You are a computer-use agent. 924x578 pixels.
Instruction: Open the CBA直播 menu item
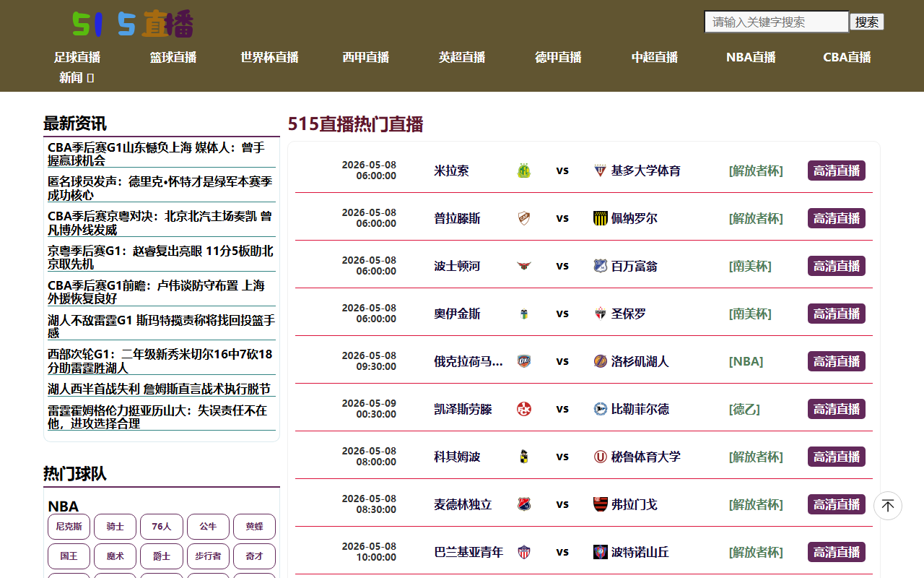tap(847, 57)
